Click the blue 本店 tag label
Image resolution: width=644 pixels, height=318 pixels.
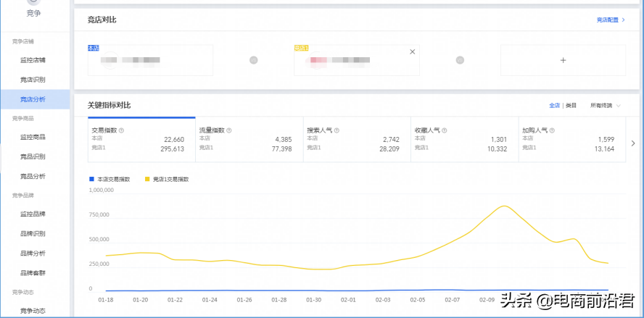[x=94, y=48]
